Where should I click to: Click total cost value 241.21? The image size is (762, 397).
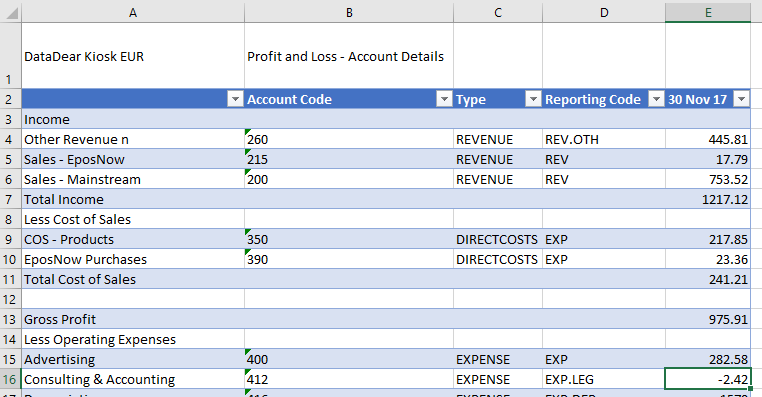708,279
